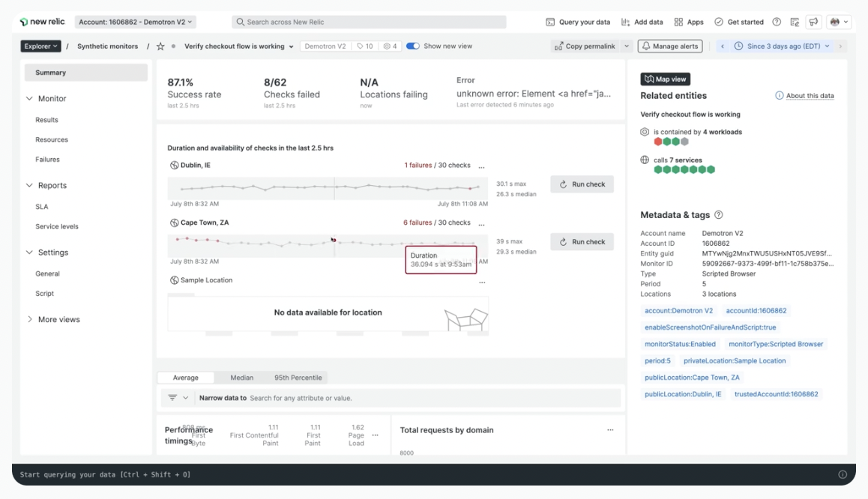Open Apps

pos(689,22)
